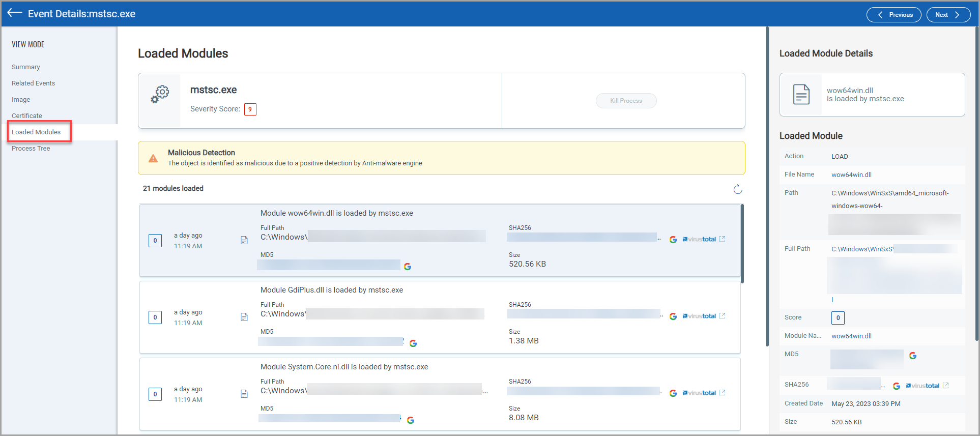
Task: Click the details panel right scrollbar
Action: pos(976,184)
